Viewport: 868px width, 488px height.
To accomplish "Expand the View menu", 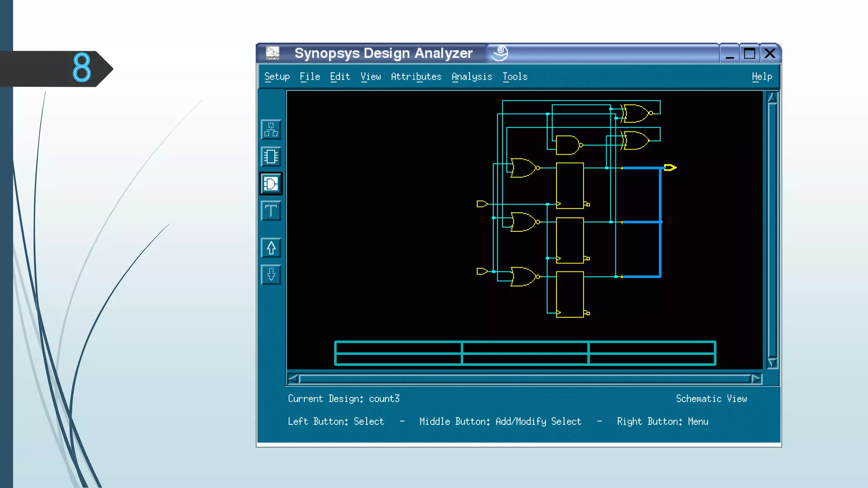I will coord(370,77).
